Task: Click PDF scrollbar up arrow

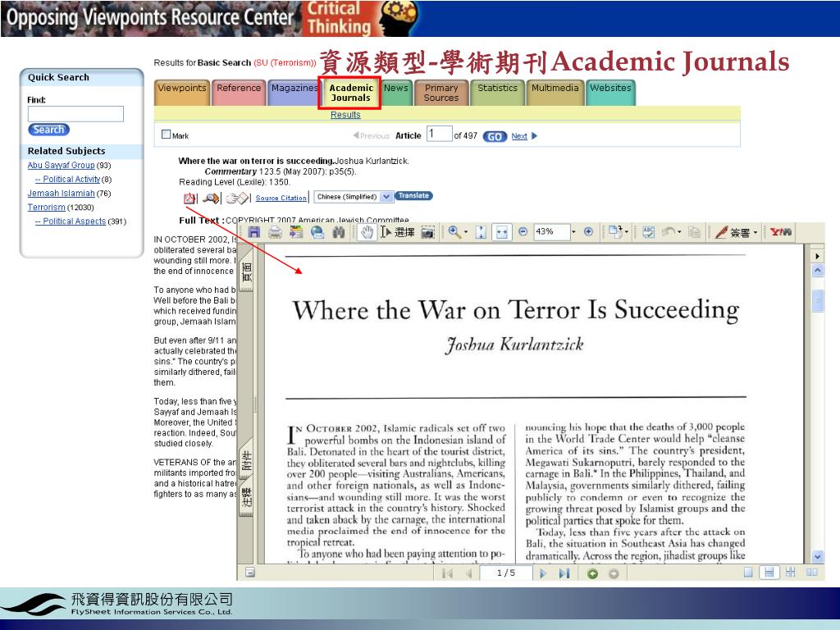Action: pyautogui.click(x=818, y=271)
